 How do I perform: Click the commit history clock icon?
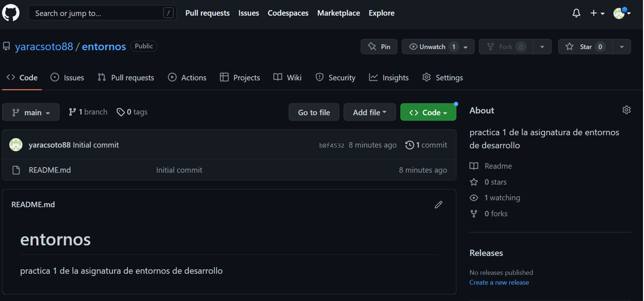click(x=409, y=145)
